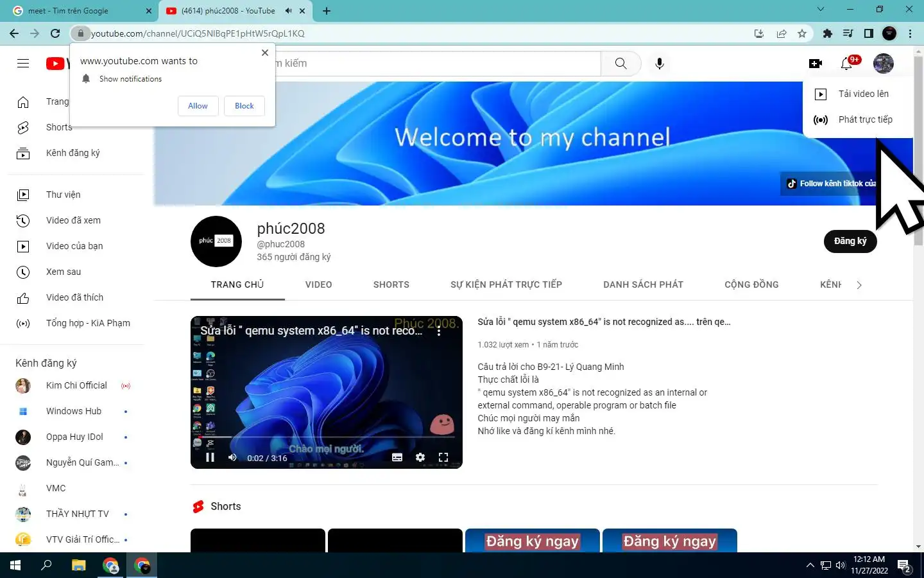
Task: Toggle subtitles on the video player
Action: 397,457
